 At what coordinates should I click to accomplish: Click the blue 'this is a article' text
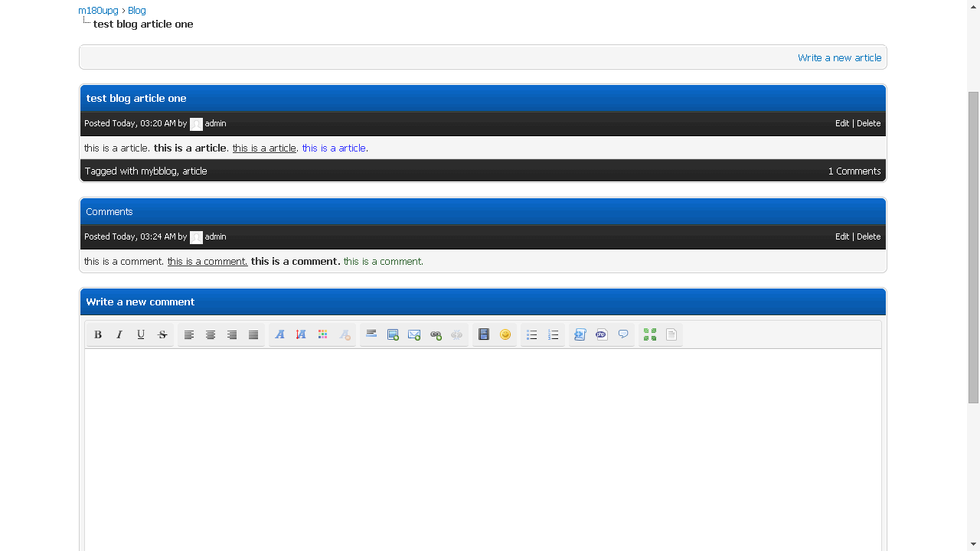334,148
